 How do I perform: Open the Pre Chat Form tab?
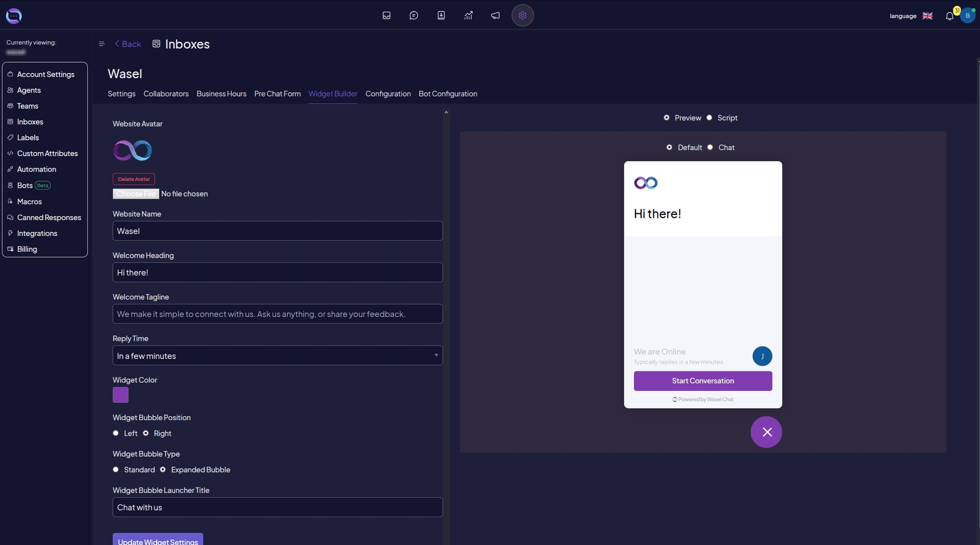[x=277, y=93]
